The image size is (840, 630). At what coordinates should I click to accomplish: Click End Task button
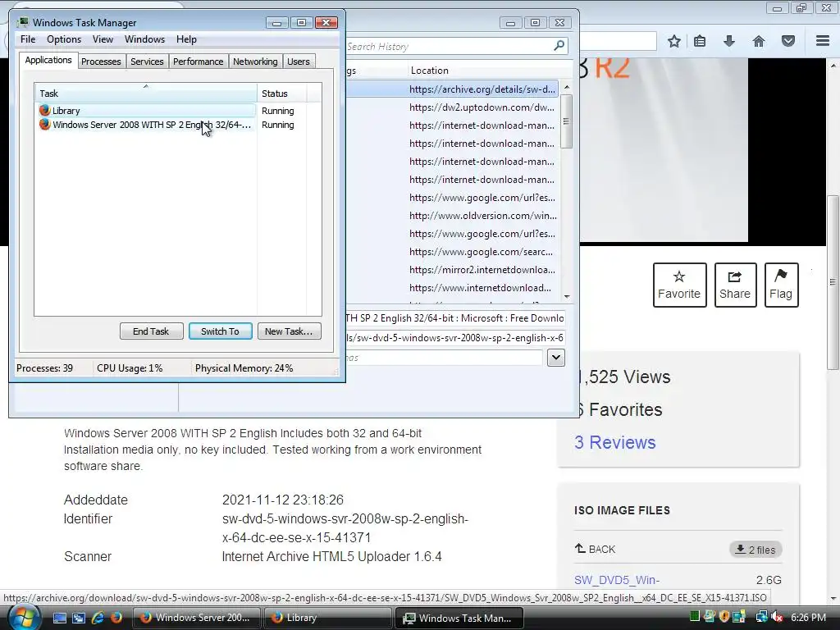click(151, 331)
